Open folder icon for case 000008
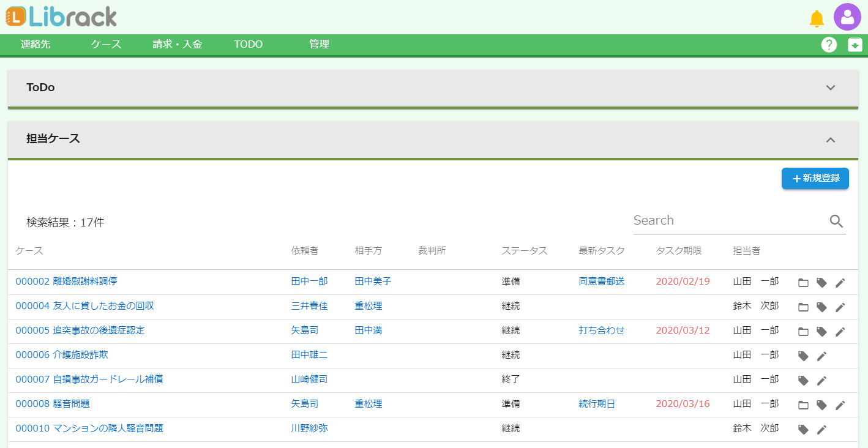This screenshot has height=448, width=868. (803, 405)
